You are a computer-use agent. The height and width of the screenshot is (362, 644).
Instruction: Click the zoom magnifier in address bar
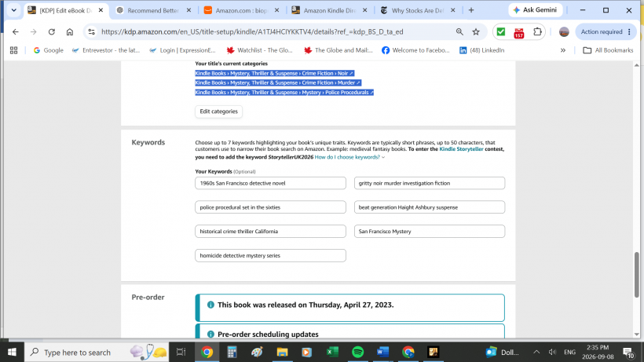(x=459, y=31)
